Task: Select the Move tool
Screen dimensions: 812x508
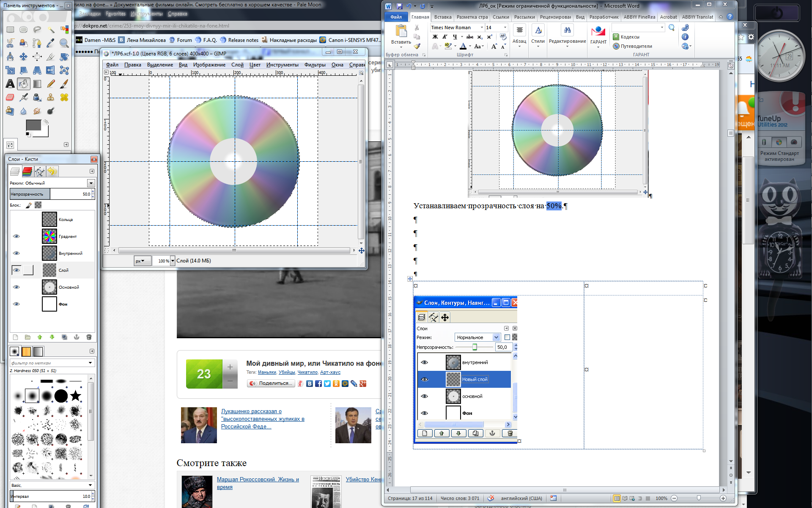Action: (x=24, y=57)
